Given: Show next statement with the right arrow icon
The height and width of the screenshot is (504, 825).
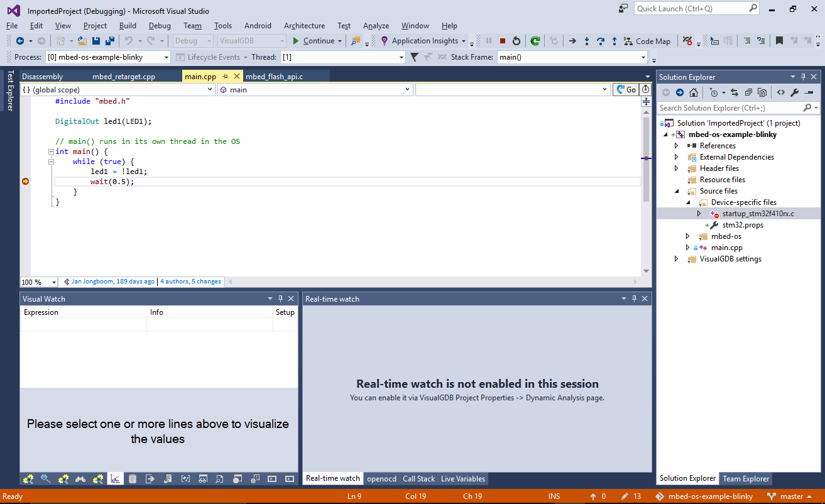Looking at the screenshot, I should [x=572, y=41].
